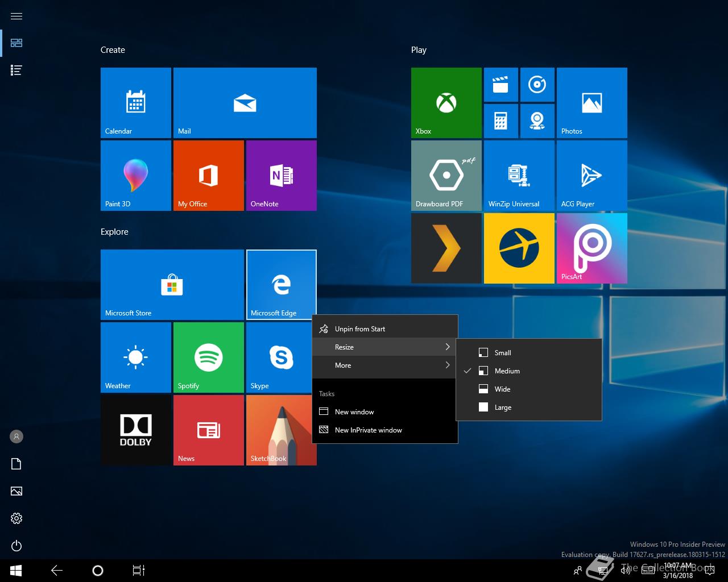
Task: Open Settings gear in Start sidebar
Action: coord(16,518)
